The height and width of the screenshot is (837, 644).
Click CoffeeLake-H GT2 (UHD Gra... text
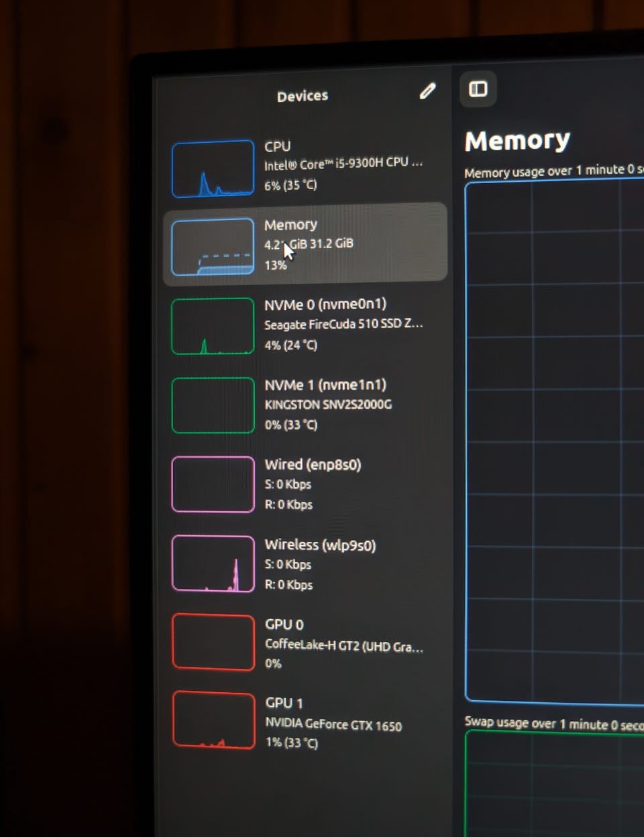point(344,645)
